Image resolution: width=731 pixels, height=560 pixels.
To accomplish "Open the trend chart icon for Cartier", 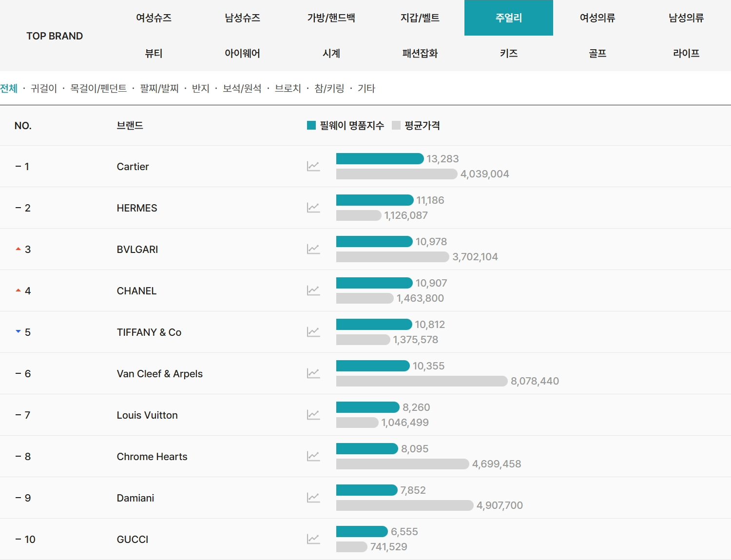I will point(313,166).
